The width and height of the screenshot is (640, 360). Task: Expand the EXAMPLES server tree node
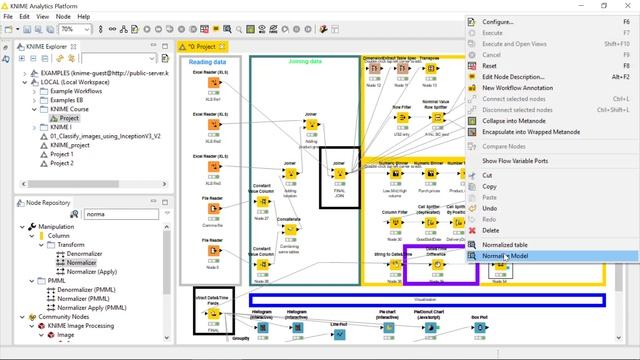coord(24,73)
